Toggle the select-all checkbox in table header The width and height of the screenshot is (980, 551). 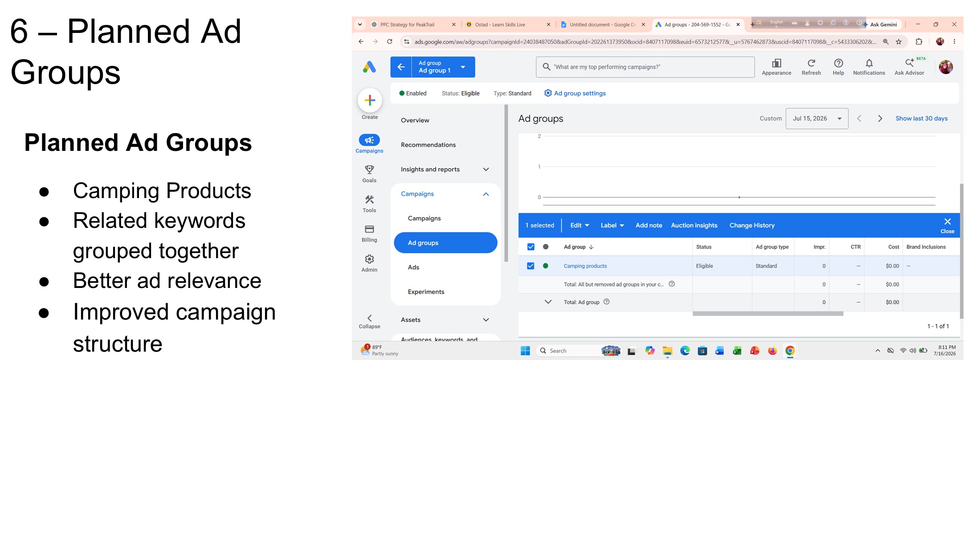pyautogui.click(x=531, y=247)
